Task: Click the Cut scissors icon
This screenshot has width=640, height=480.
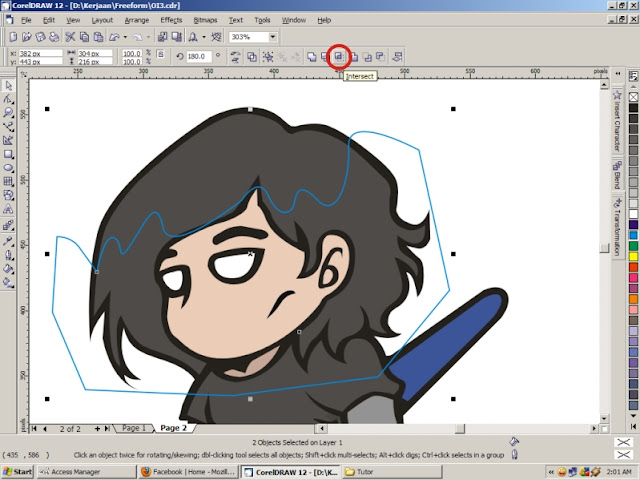Action: pyautogui.click(x=70, y=37)
